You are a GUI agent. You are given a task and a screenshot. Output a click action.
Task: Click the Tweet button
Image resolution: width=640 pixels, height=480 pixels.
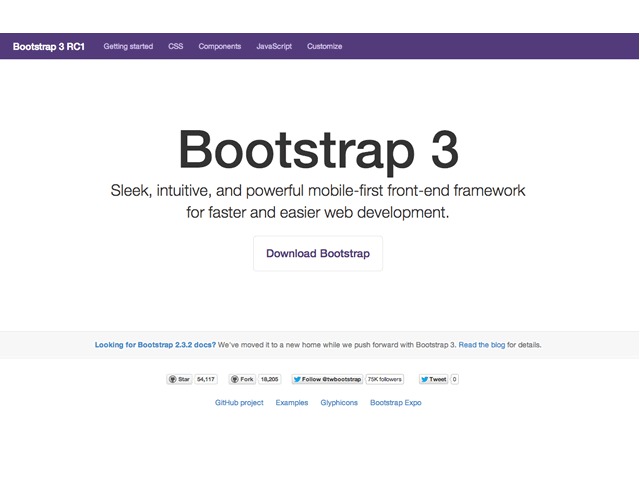point(433,379)
